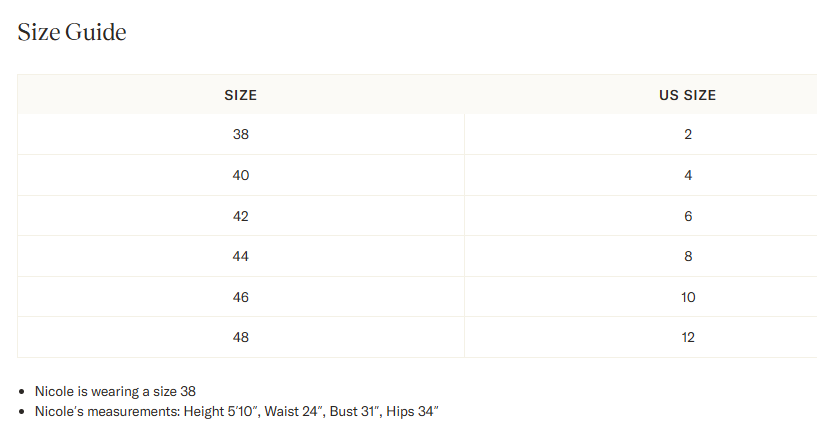This screenshot has width=817, height=434.
Task: Choose the size 46 table cell
Action: pyautogui.click(x=240, y=297)
